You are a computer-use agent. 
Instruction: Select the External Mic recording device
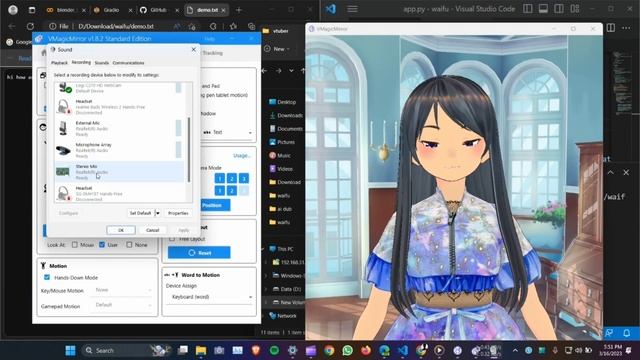click(119, 128)
